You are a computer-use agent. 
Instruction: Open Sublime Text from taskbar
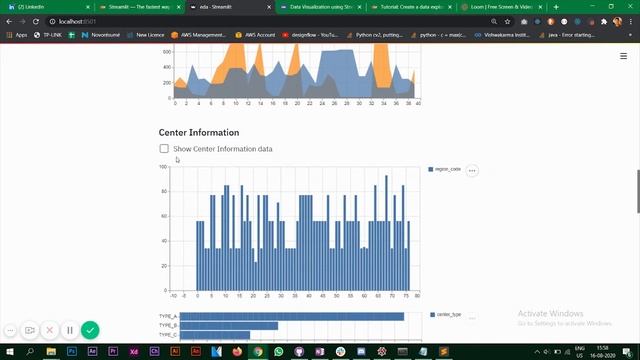444,351
